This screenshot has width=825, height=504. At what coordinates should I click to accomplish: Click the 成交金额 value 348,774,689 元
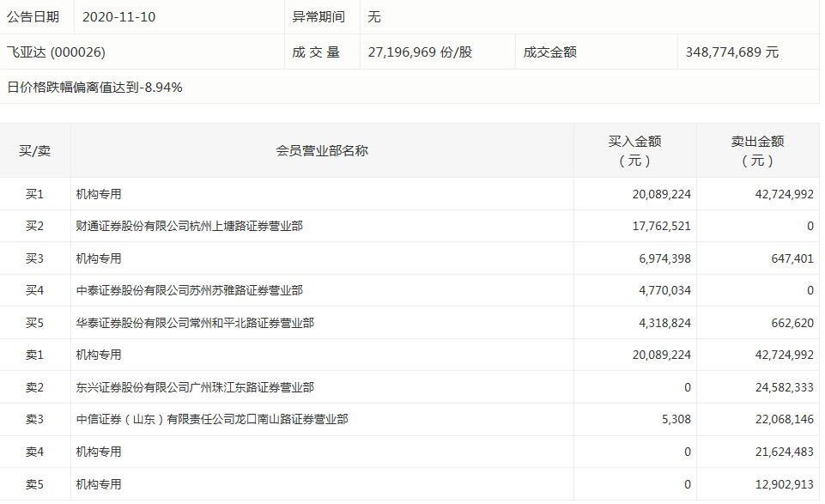(731, 52)
